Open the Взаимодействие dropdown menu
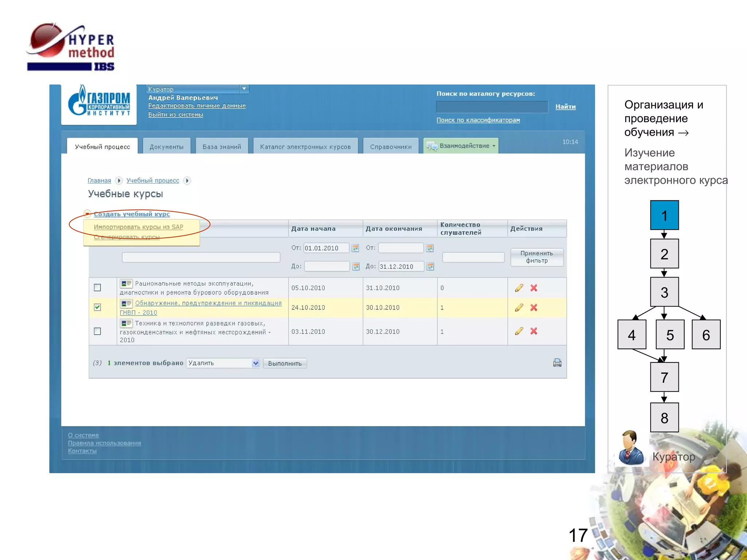This screenshot has width=747, height=560. 461,146
